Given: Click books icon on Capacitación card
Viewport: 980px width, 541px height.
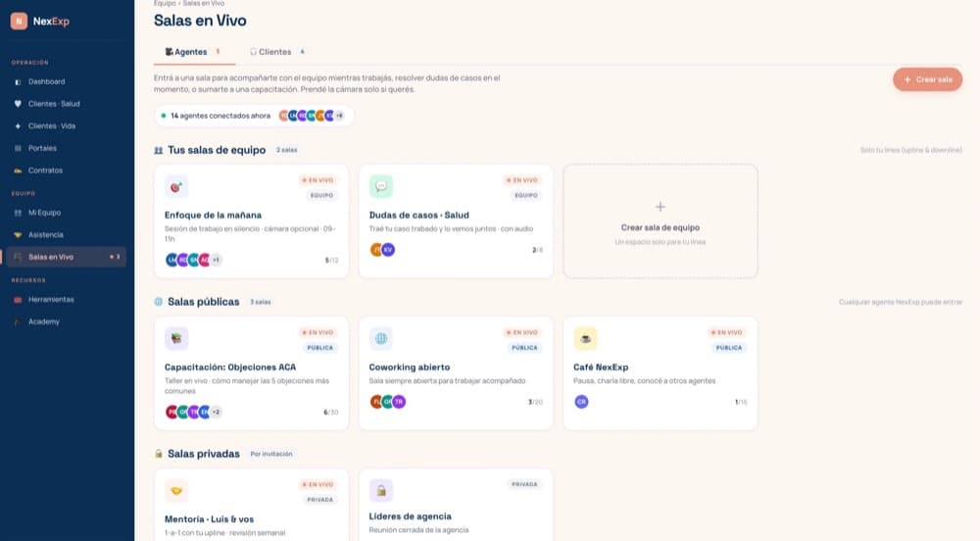Looking at the screenshot, I should (176, 338).
